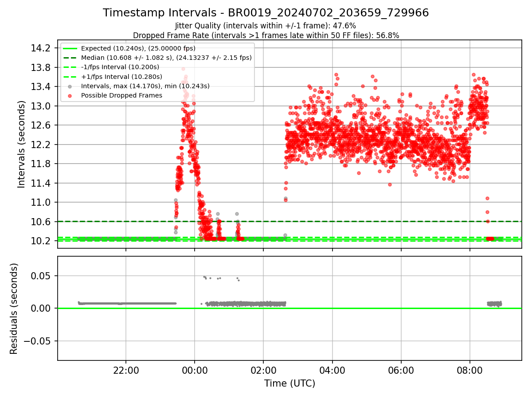The image size is (532, 399).
Task: Click the "Residuals (seconds)" y-axis label
Action: [14, 309]
